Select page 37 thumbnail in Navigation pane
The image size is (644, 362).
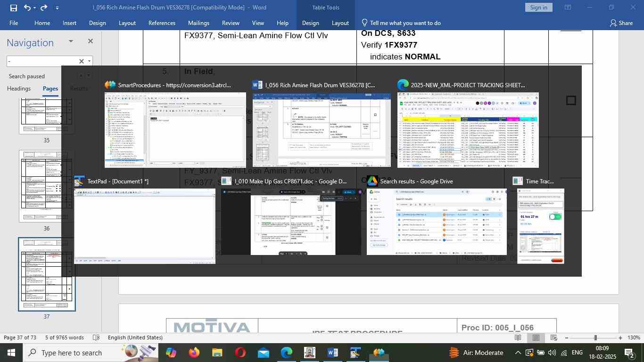tap(47, 274)
